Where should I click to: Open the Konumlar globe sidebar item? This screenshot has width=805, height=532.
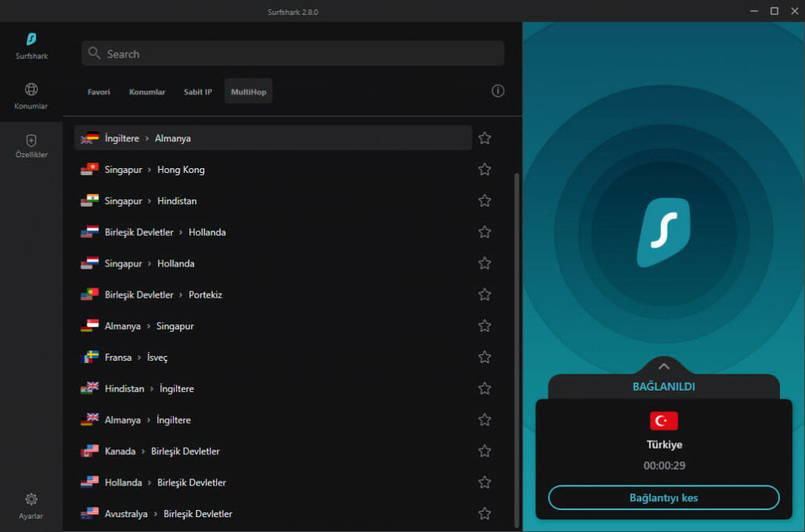pos(31,96)
